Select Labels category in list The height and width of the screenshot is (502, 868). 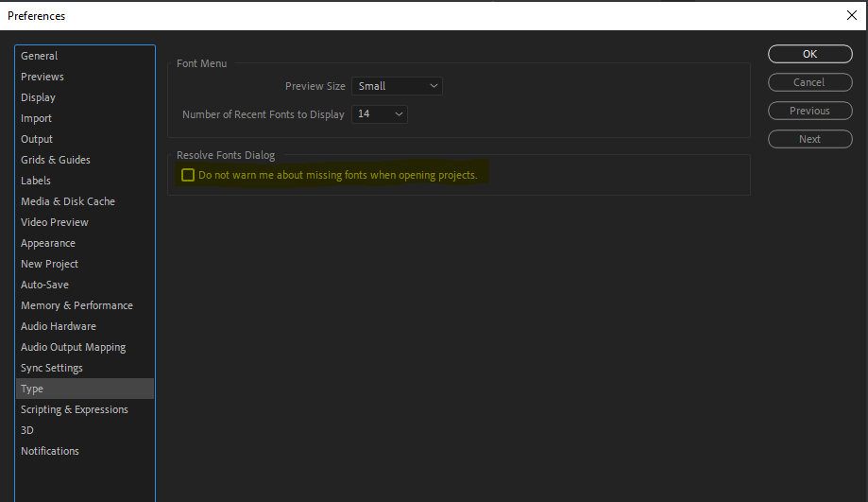click(x=85, y=181)
